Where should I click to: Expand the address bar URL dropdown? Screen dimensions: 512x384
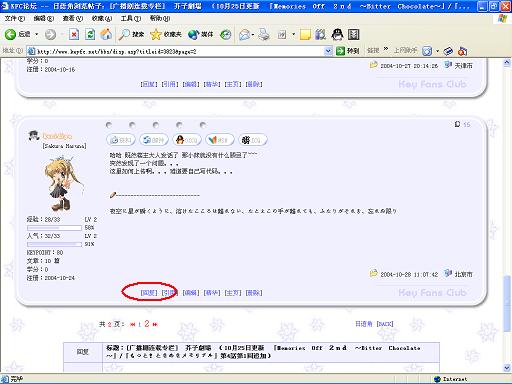coord(328,51)
